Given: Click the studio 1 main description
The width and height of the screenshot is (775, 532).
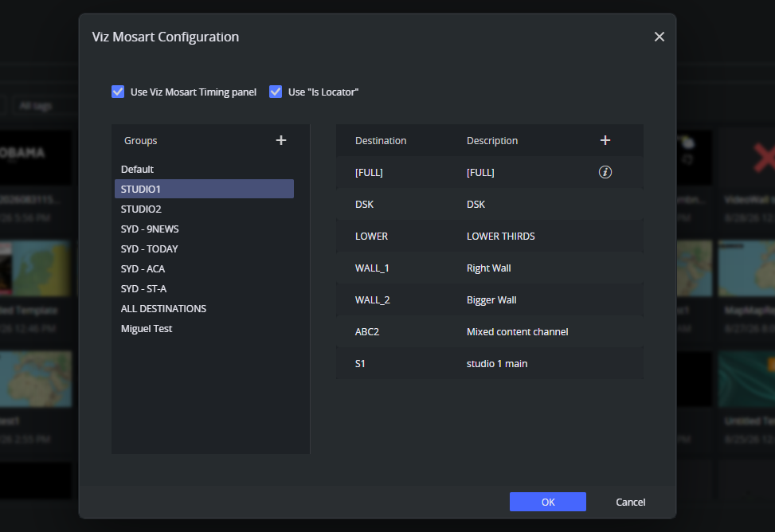Looking at the screenshot, I should [x=497, y=363].
